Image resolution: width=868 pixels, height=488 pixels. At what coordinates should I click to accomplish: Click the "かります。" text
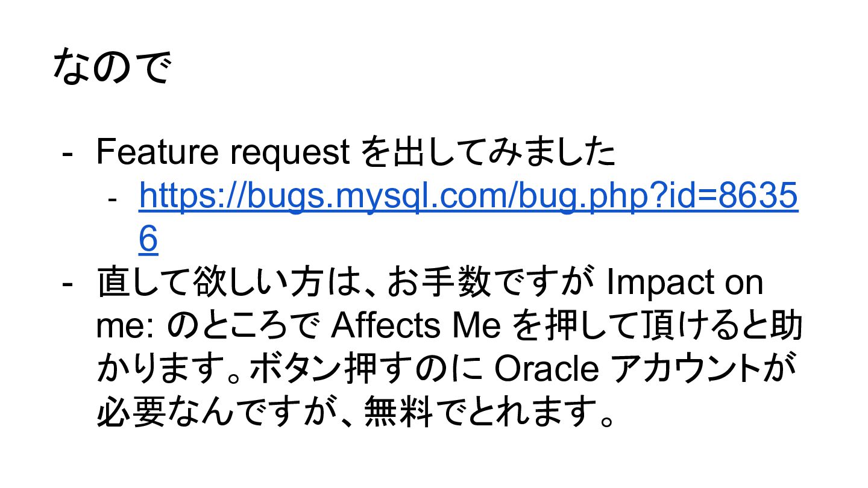click(168, 369)
